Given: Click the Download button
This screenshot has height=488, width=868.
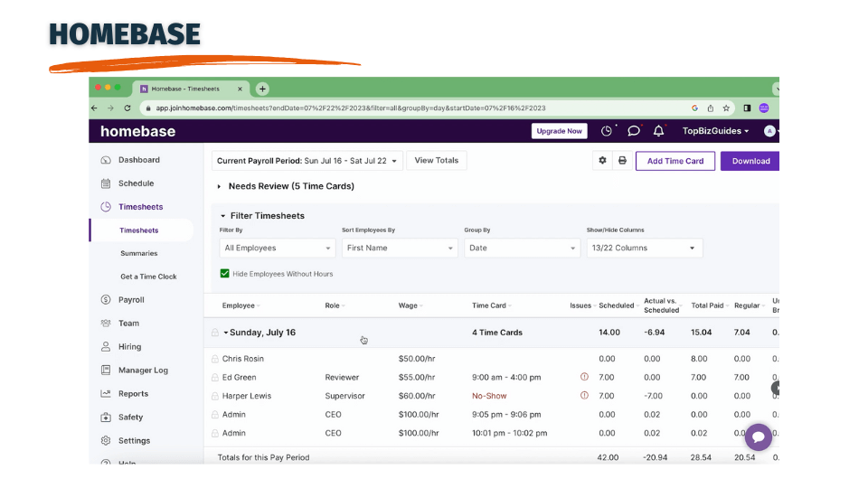Looking at the screenshot, I should coord(750,161).
